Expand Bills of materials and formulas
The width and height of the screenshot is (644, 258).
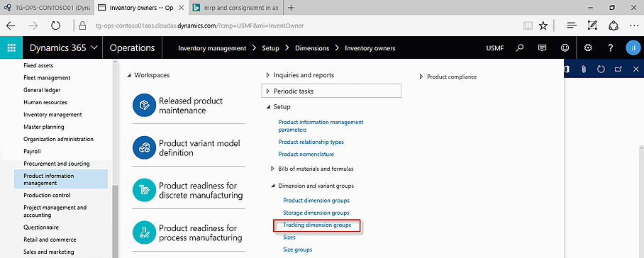[x=273, y=169]
